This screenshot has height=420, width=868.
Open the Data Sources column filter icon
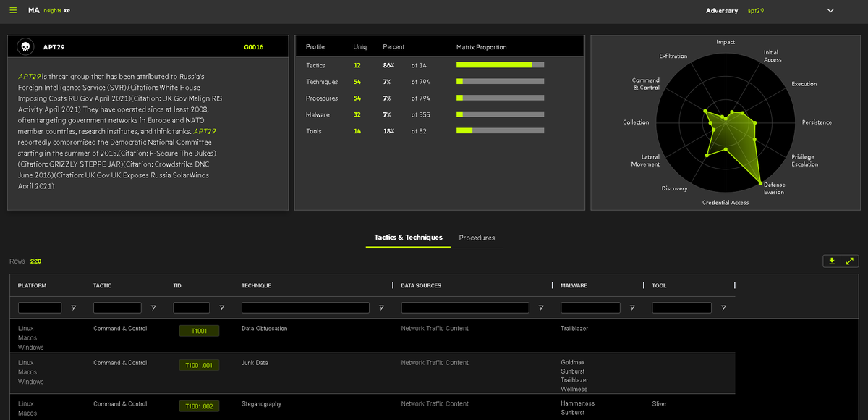pos(541,308)
